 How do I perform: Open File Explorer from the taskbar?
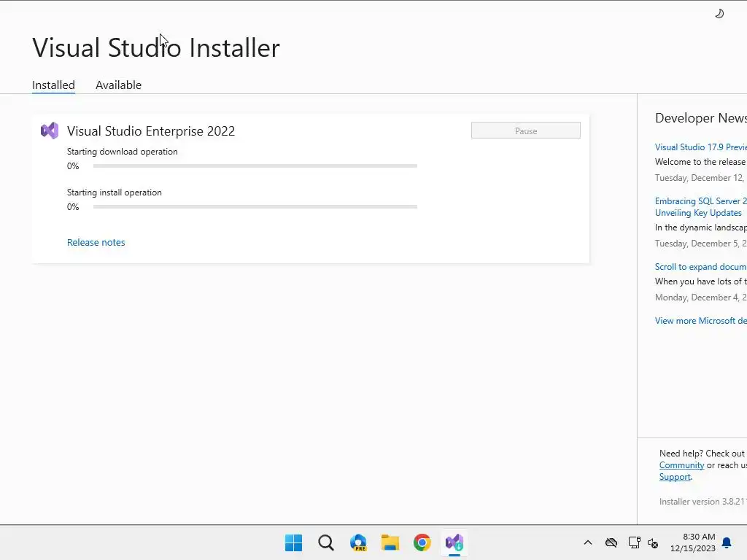pyautogui.click(x=390, y=542)
